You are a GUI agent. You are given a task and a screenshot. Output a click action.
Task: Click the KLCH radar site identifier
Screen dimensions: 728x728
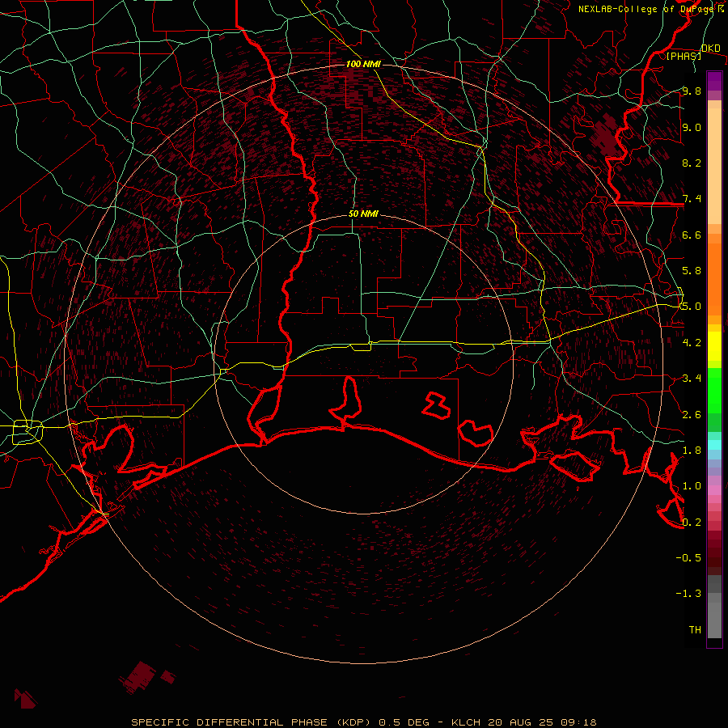pyautogui.click(x=466, y=722)
